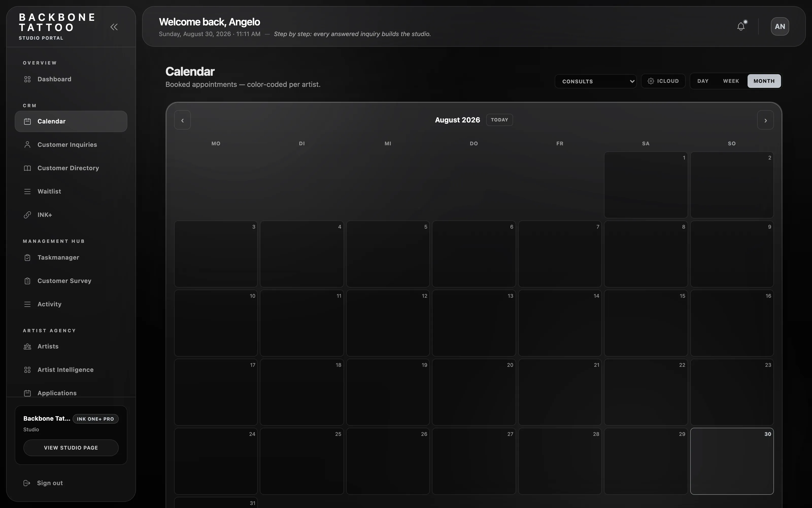Click the Calendar page heading
Screen dimensions: 812x508
pyautogui.click(x=190, y=72)
